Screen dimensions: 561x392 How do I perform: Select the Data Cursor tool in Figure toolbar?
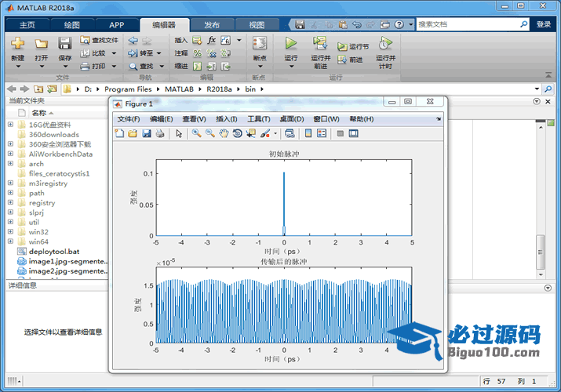coord(250,133)
